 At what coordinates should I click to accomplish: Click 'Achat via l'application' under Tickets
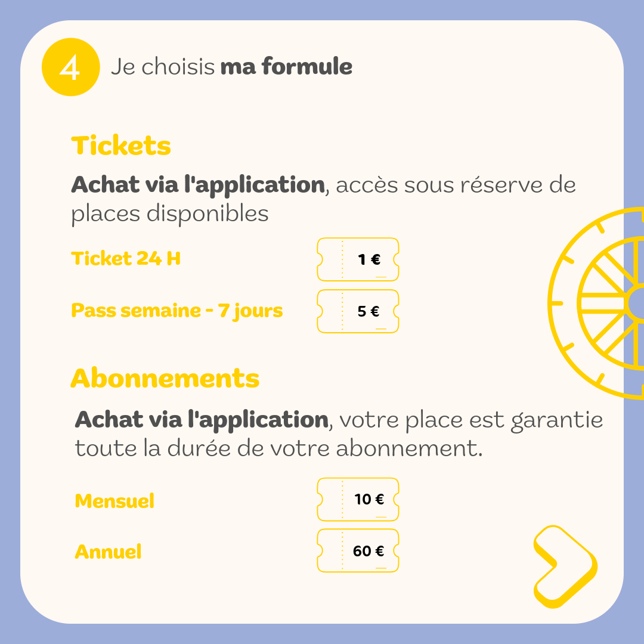197,185
